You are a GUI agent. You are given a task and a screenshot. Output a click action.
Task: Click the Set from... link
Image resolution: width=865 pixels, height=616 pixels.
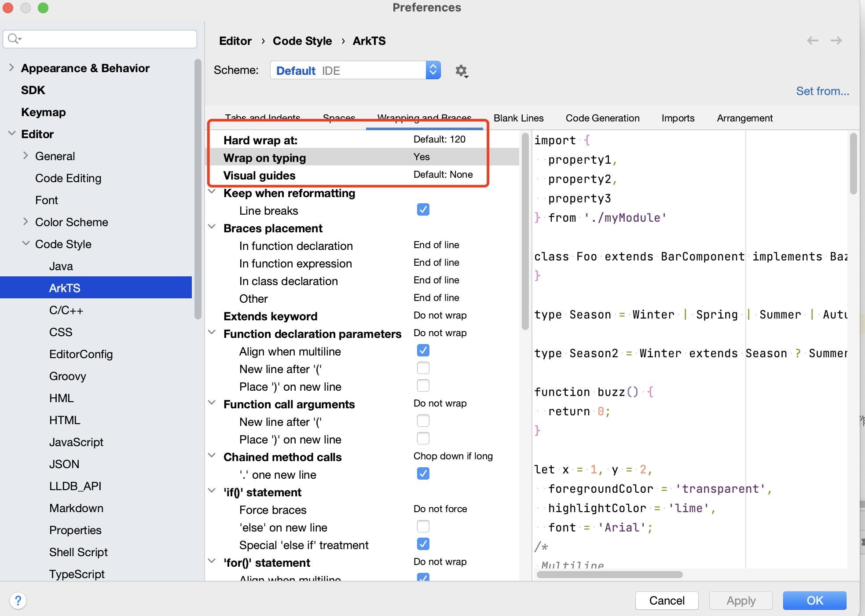tap(822, 91)
